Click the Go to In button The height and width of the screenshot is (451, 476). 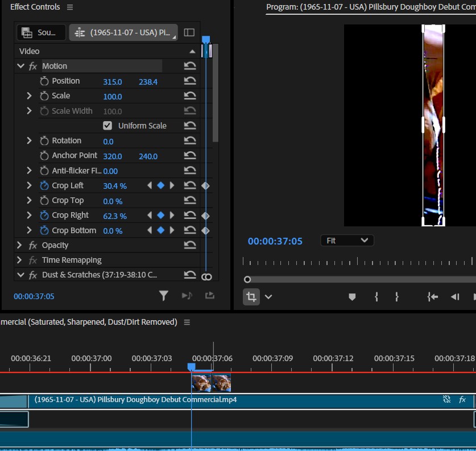(x=433, y=297)
